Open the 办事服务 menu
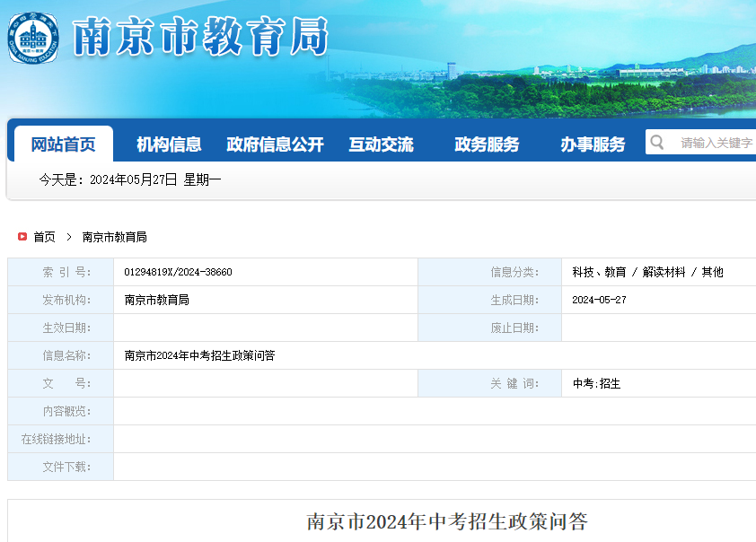 pyautogui.click(x=593, y=144)
